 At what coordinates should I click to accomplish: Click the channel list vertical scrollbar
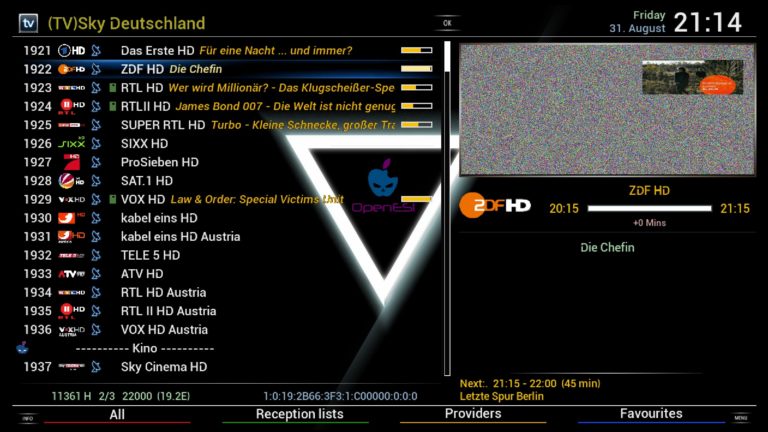(x=447, y=208)
